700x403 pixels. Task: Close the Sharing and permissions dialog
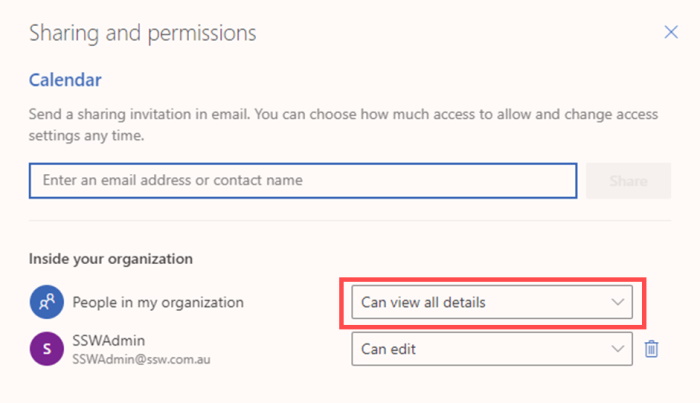click(671, 32)
